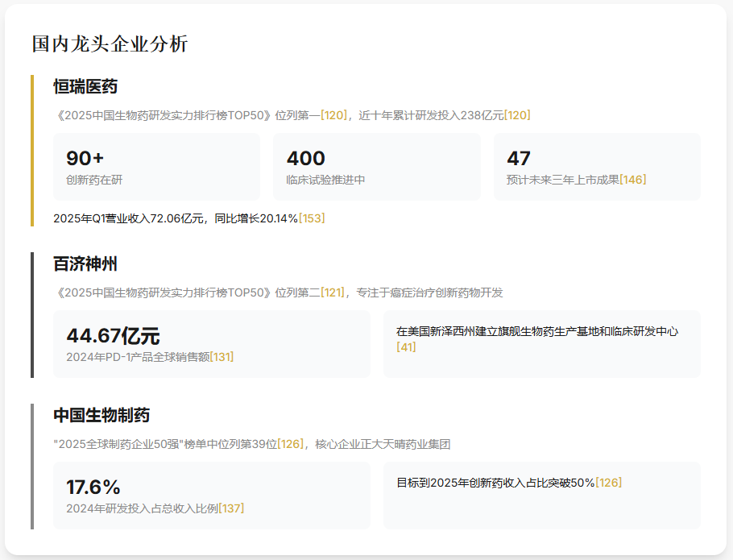Open the [120] citation after 238亿元
This screenshot has width=733, height=560.
(x=517, y=115)
